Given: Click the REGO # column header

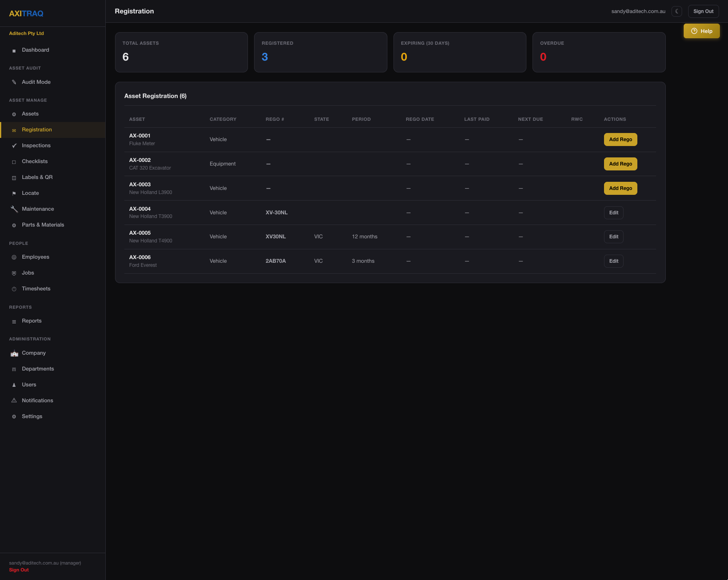Looking at the screenshot, I should pos(275,119).
